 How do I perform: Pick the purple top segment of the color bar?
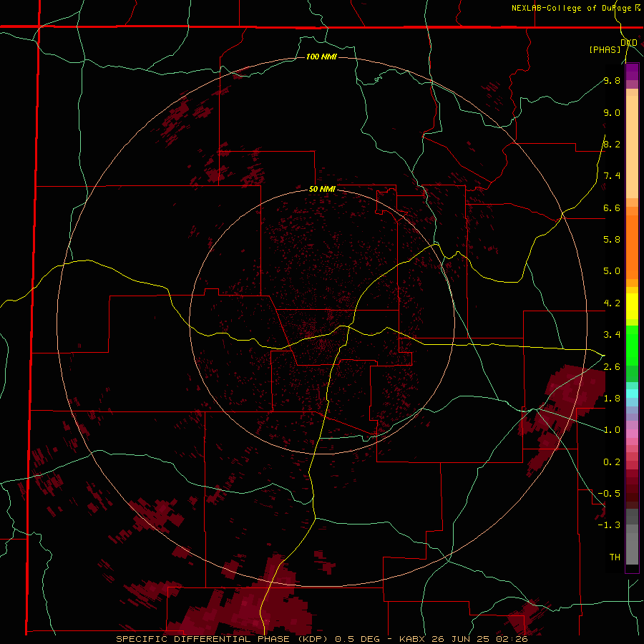click(x=632, y=72)
